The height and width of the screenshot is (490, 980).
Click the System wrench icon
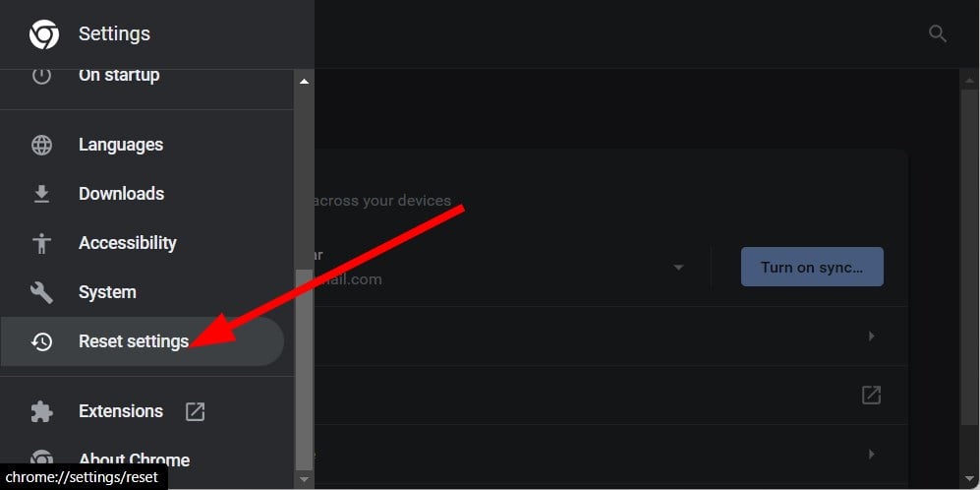coord(41,292)
